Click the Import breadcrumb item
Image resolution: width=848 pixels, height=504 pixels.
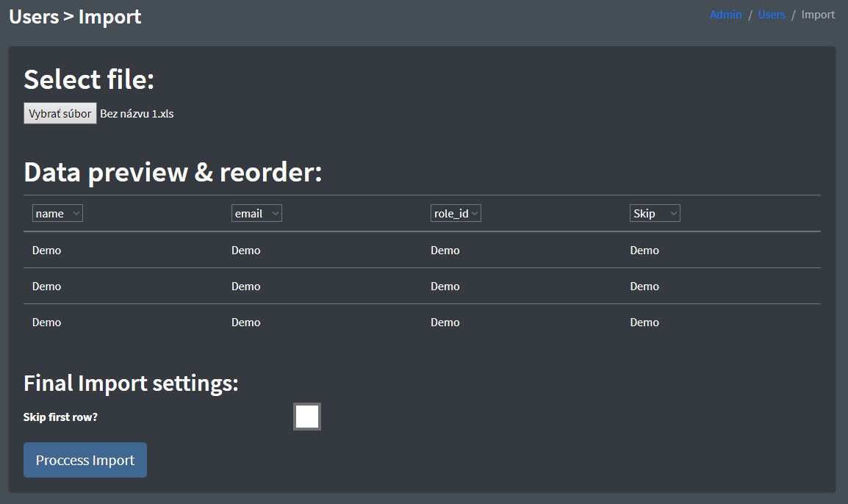[x=818, y=15]
